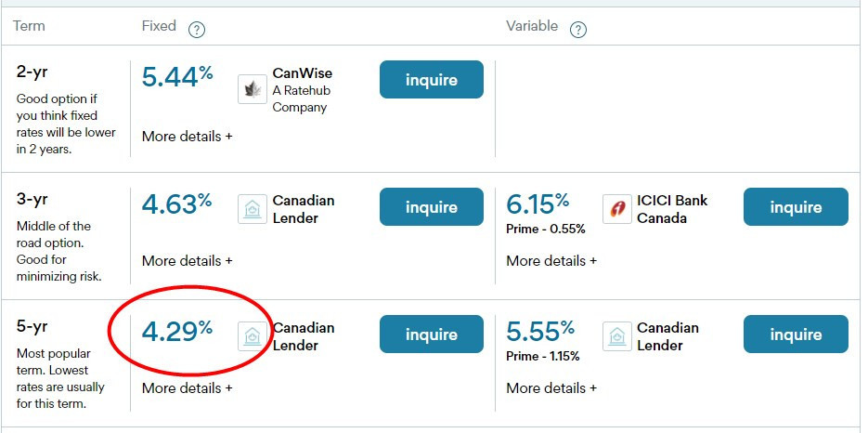
Task: Expand More details for 5-yr variable rate
Action: [551, 388]
